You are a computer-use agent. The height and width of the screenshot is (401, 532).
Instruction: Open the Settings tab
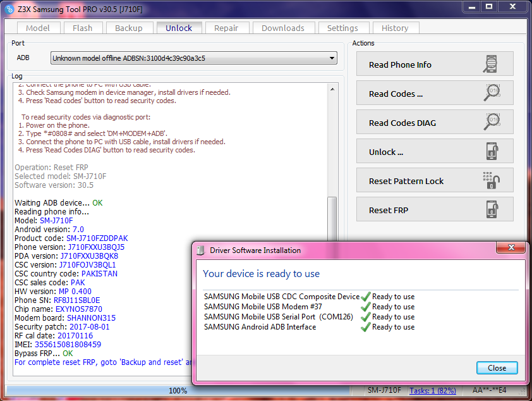[x=342, y=28]
